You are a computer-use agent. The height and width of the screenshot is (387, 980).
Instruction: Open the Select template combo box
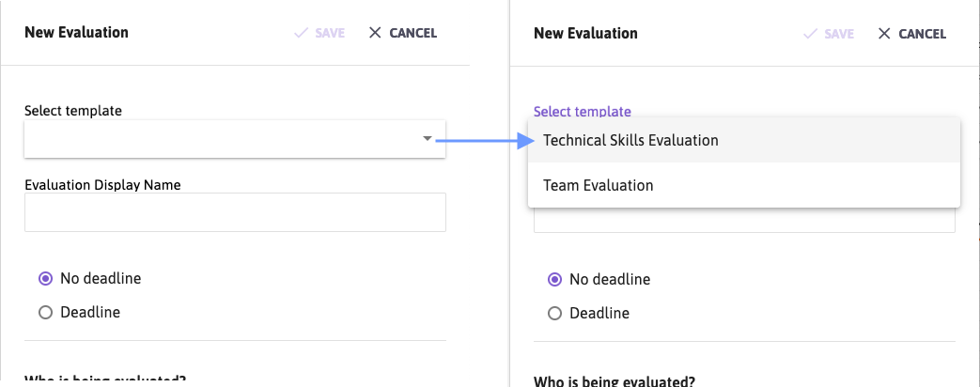[235, 139]
